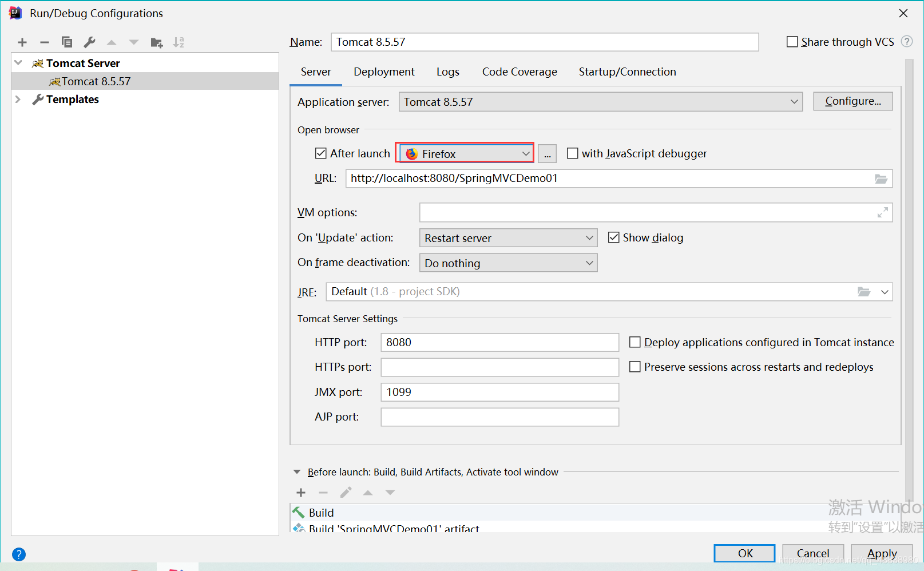The height and width of the screenshot is (571, 924).
Task: Open On frame deactivation Do nothing dropdown
Action: [508, 263]
